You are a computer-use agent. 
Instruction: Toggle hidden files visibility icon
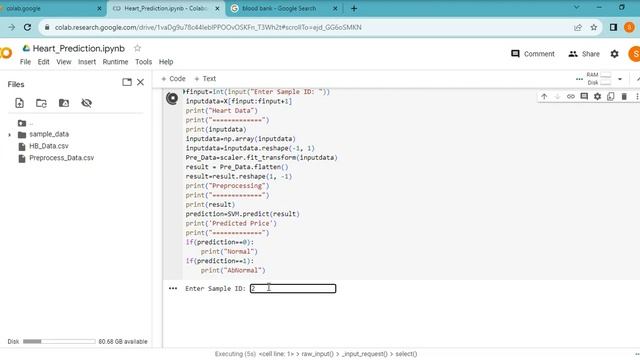point(86,103)
